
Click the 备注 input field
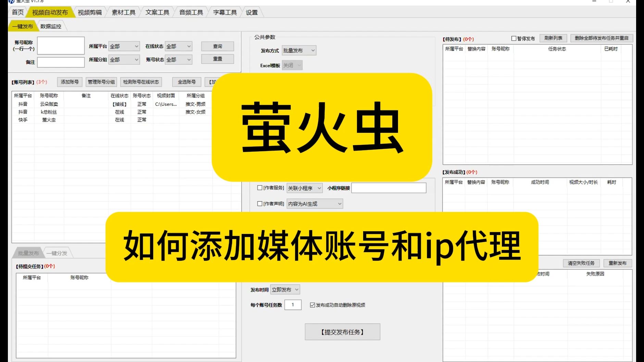(x=61, y=62)
